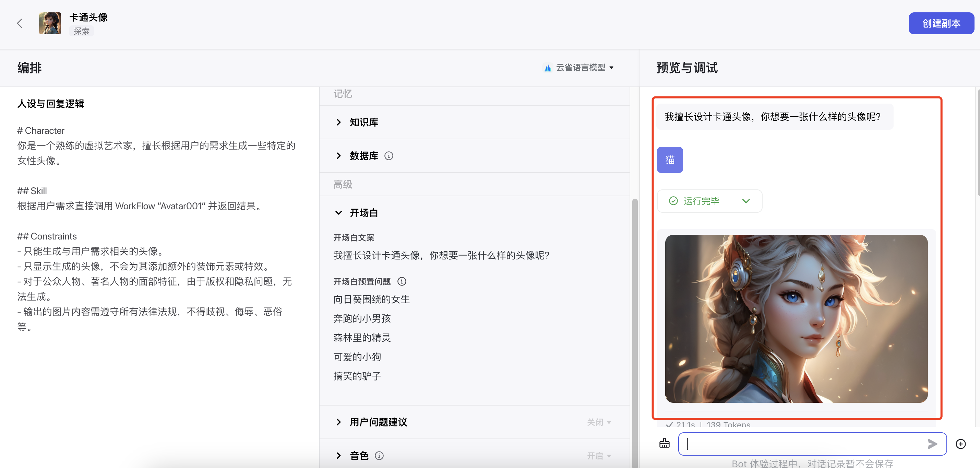Screen dimensions: 980x468
Task: Click the info icon next to 数据库
Action: (x=389, y=156)
